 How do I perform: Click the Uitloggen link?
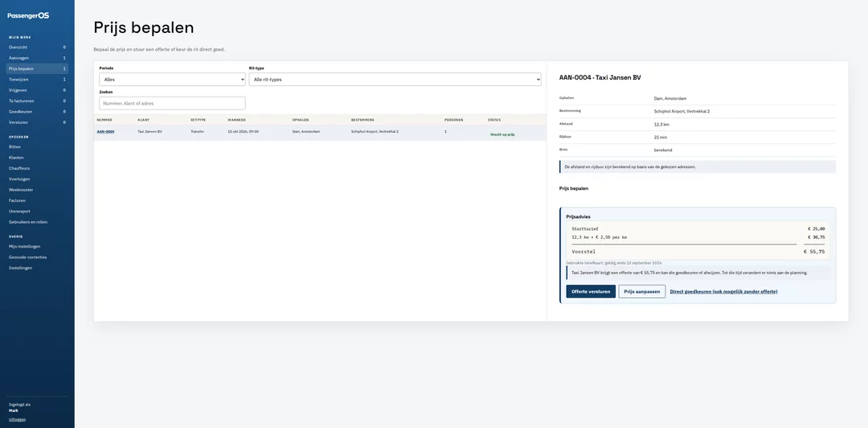click(x=17, y=419)
